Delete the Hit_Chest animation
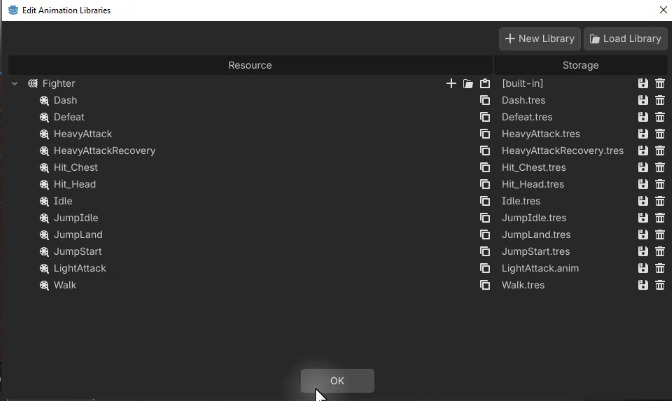The height and width of the screenshot is (401, 672). point(660,168)
